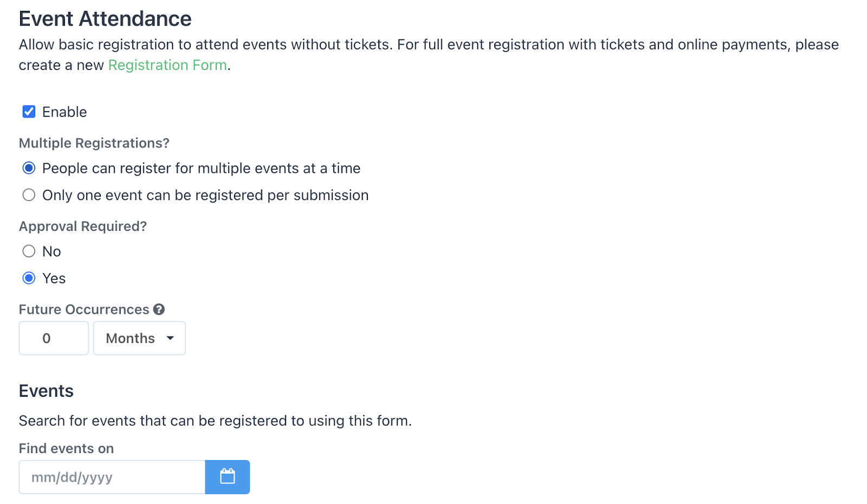This screenshot has width=867, height=504.
Task: Click the Future Occurrences number field
Action: tap(54, 338)
